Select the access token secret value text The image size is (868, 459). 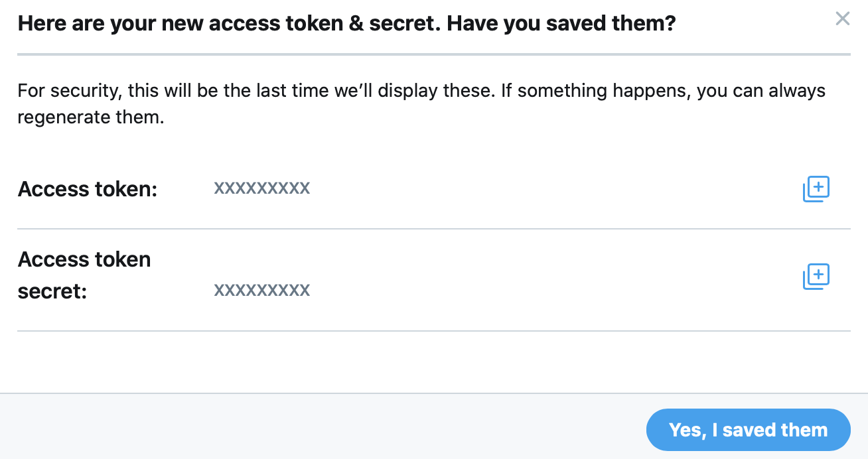point(261,291)
